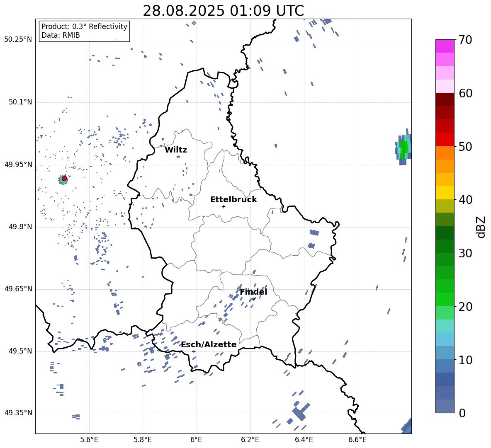Click the colorbar tick value 30
The height and width of the screenshot is (448, 491).
click(465, 253)
